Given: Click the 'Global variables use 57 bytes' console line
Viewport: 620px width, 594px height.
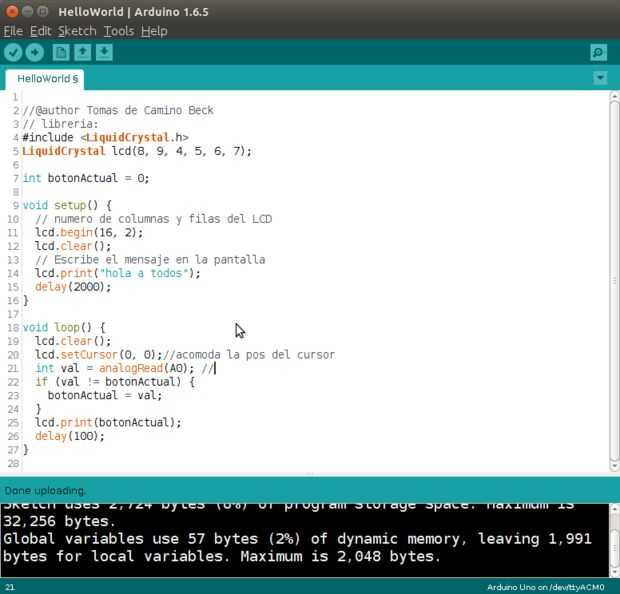Looking at the screenshot, I should [297, 539].
